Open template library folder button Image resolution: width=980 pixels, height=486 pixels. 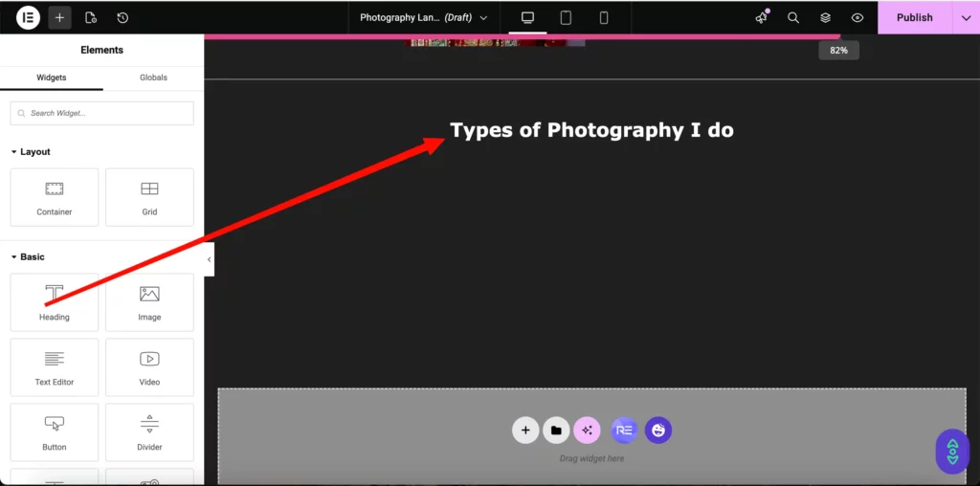pyautogui.click(x=556, y=430)
